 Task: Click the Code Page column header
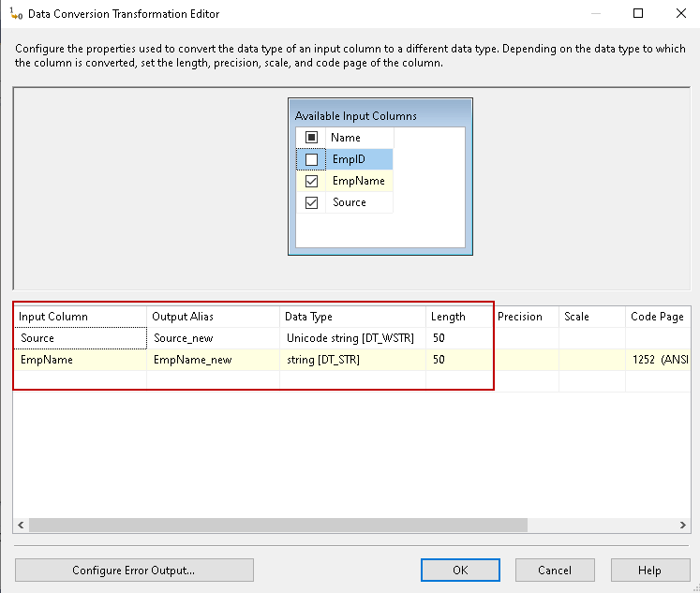pyautogui.click(x=659, y=317)
